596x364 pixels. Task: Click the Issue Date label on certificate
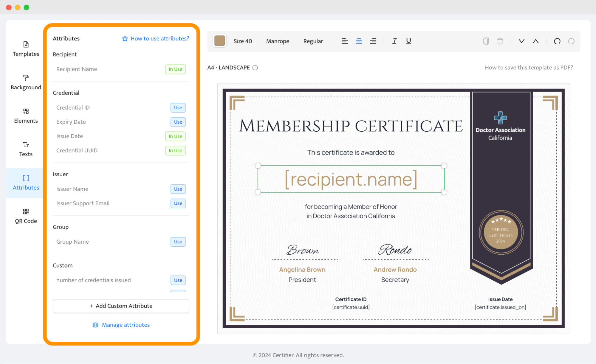coord(500,299)
